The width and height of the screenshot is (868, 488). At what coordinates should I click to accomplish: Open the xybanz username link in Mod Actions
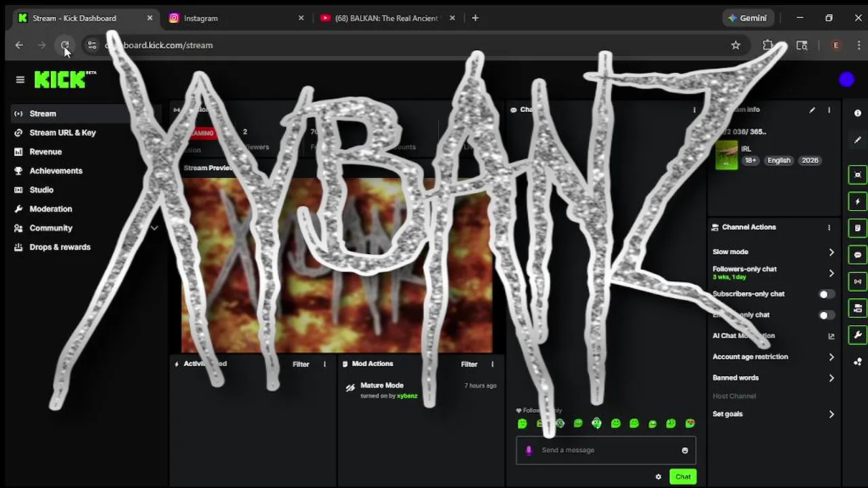point(407,396)
